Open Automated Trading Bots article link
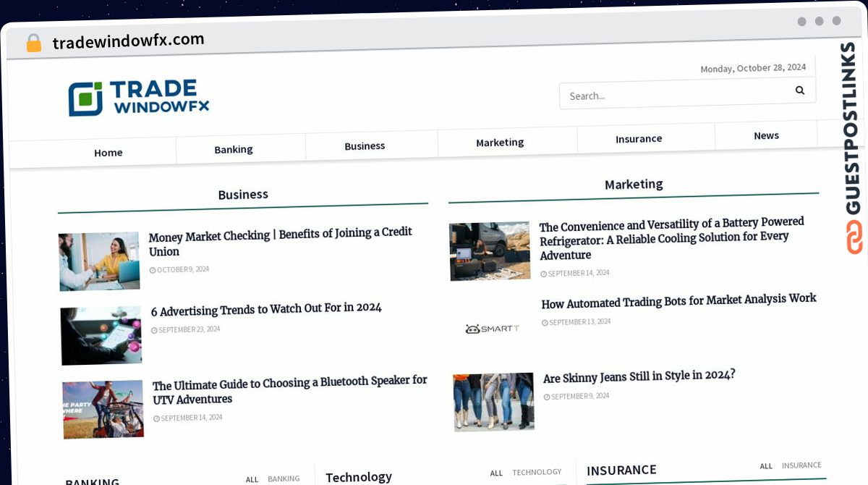The width and height of the screenshot is (868, 485). 678,300
